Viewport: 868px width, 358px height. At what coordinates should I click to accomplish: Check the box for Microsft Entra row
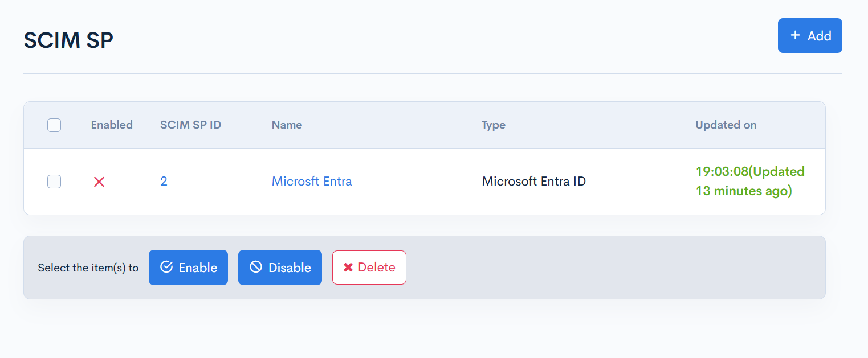pyautogui.click(x=54, y=182)
